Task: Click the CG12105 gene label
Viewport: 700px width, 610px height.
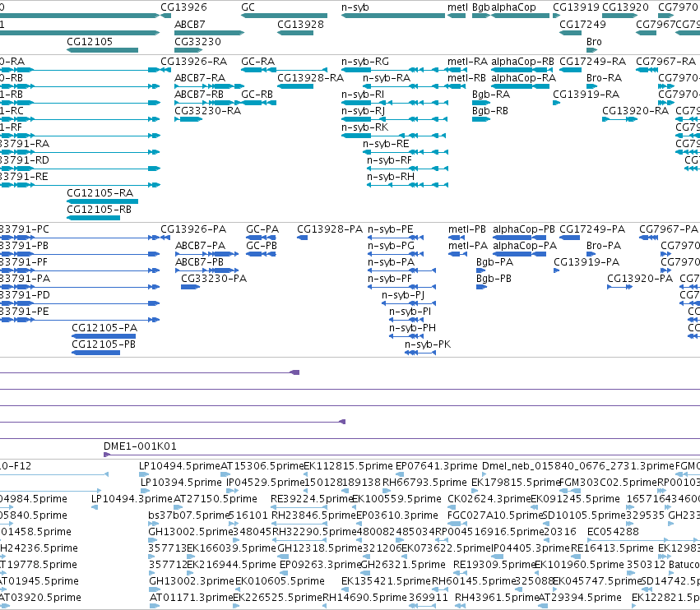Action: pos(90,41)
